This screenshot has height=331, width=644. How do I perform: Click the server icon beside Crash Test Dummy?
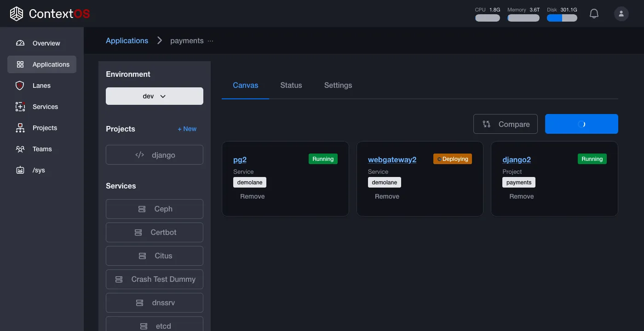tap(119, 280)
